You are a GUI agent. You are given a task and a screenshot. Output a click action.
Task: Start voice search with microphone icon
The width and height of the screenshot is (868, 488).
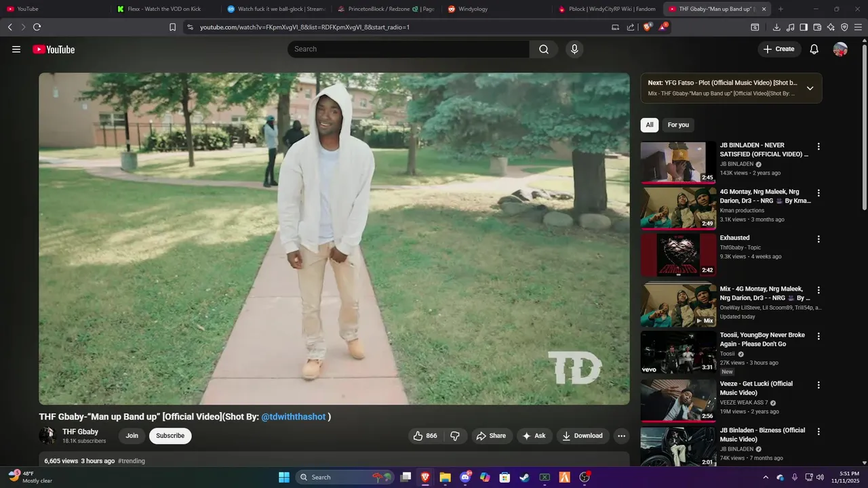pyautogui.click(x=574, y=49)
